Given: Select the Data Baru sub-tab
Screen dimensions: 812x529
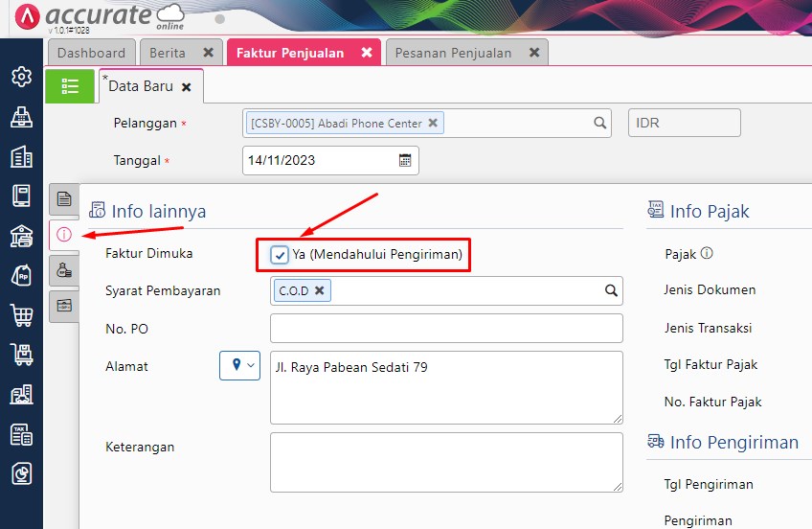Looking at the screenshot, I should coord(141,86).
